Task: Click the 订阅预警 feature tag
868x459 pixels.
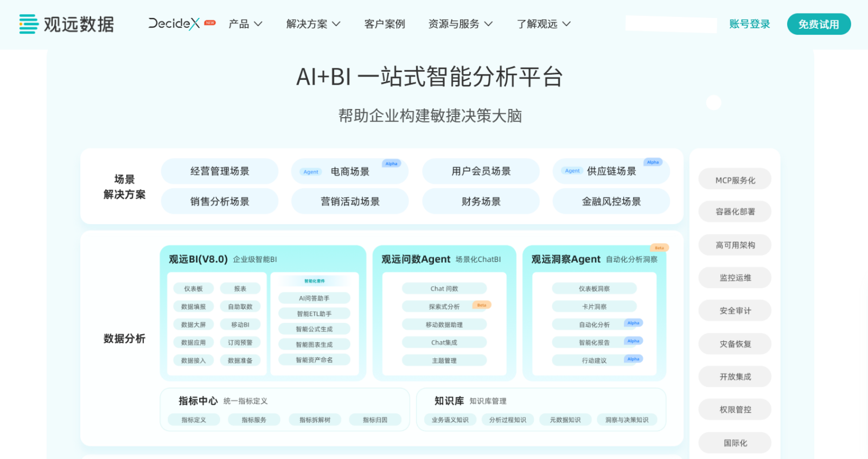Action: click(240, 342)
